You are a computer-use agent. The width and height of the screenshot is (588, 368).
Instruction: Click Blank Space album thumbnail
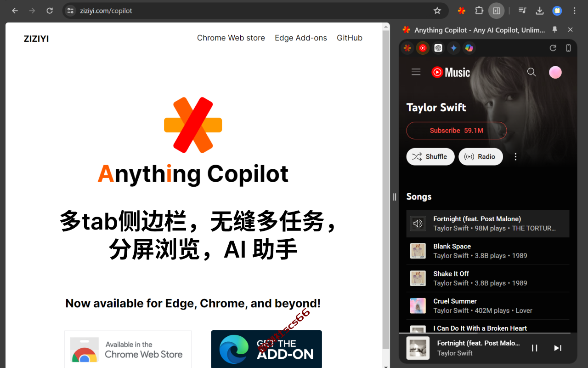pos(418,251)
